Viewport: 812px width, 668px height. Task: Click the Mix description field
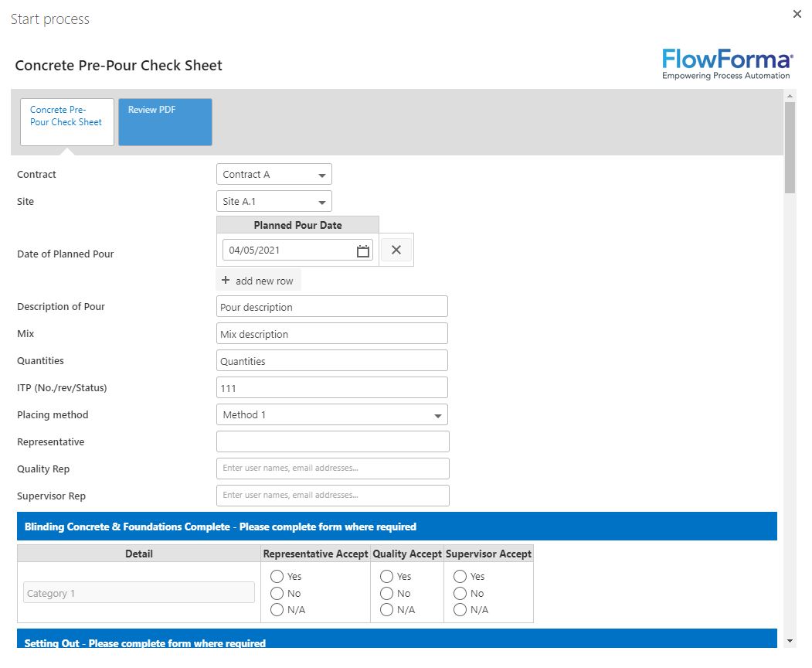pyautogui.click(x=332, y=333)
